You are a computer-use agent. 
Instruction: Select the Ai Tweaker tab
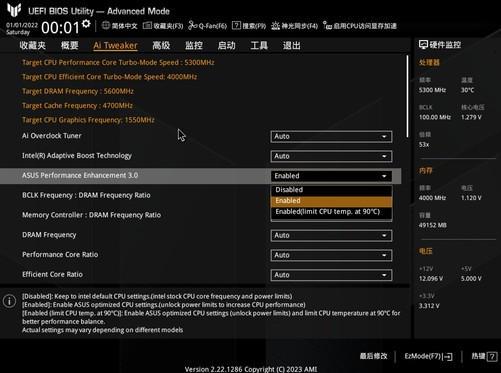pos(115,45)
